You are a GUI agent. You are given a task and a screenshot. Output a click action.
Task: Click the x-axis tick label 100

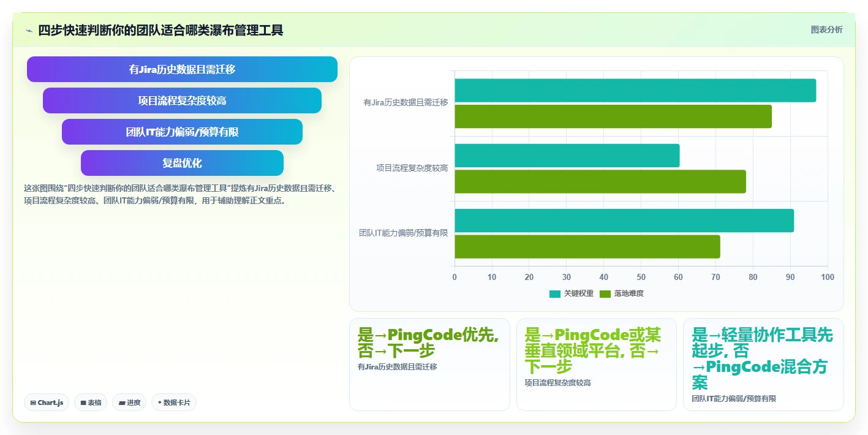pos(828,277)
